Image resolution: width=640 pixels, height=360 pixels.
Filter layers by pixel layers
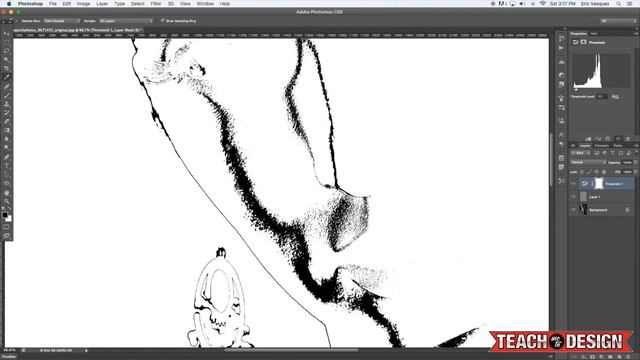click(x=597, y=153)
